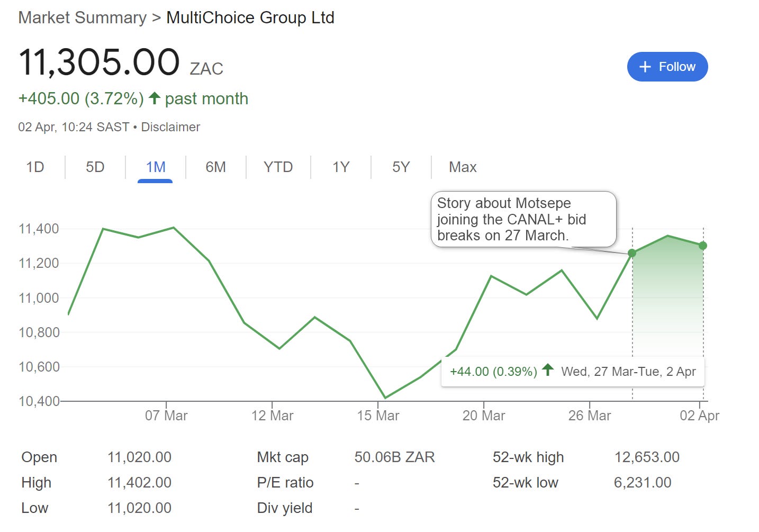This screenshot has height=532, width=759.
Task: Click the 27 March chart data point
Action: click(632, 253)
